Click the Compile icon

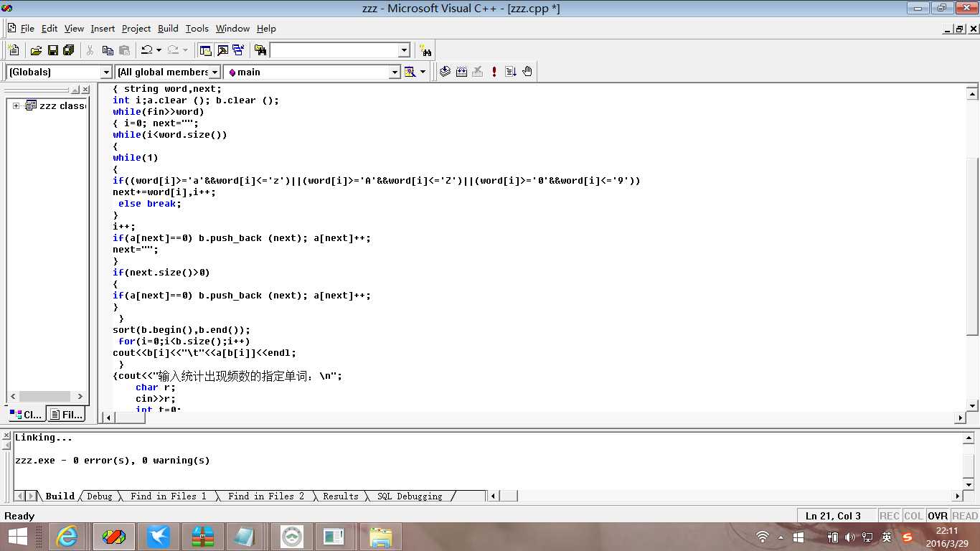(x=445, y=72)
